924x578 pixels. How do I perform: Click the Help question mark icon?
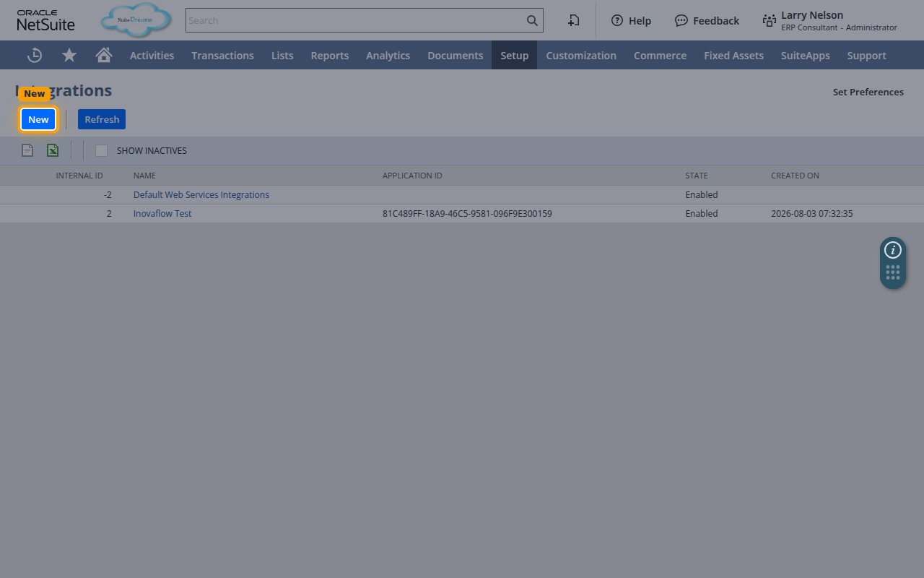pos(616,20)
